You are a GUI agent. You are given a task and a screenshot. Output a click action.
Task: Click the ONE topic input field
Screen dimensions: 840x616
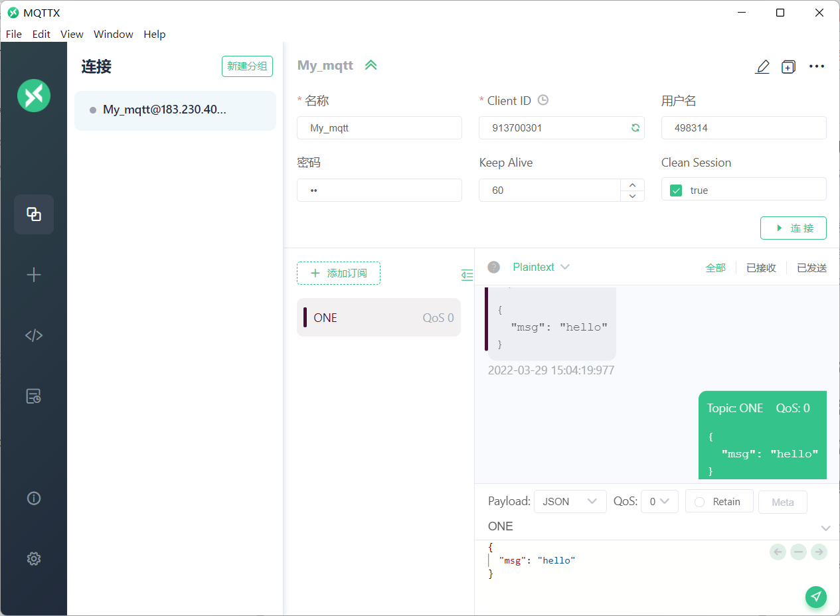pyautogui.click(x=651, y=526)
